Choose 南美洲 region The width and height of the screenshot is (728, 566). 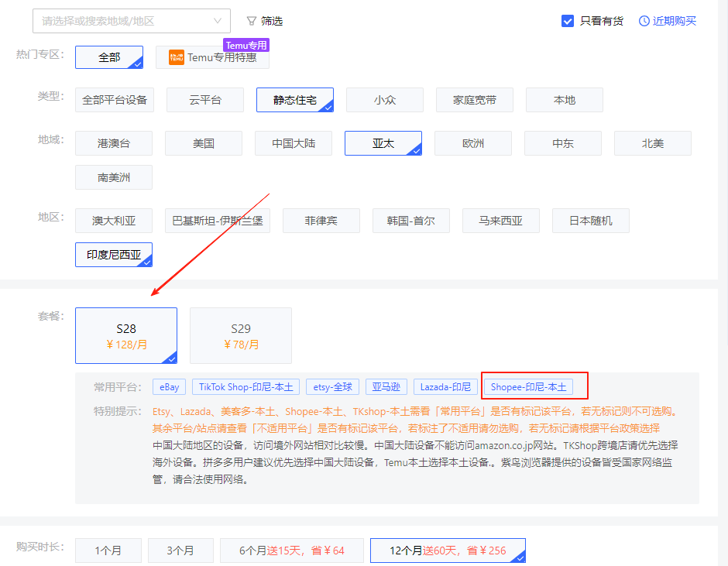(x=114, y=177)
